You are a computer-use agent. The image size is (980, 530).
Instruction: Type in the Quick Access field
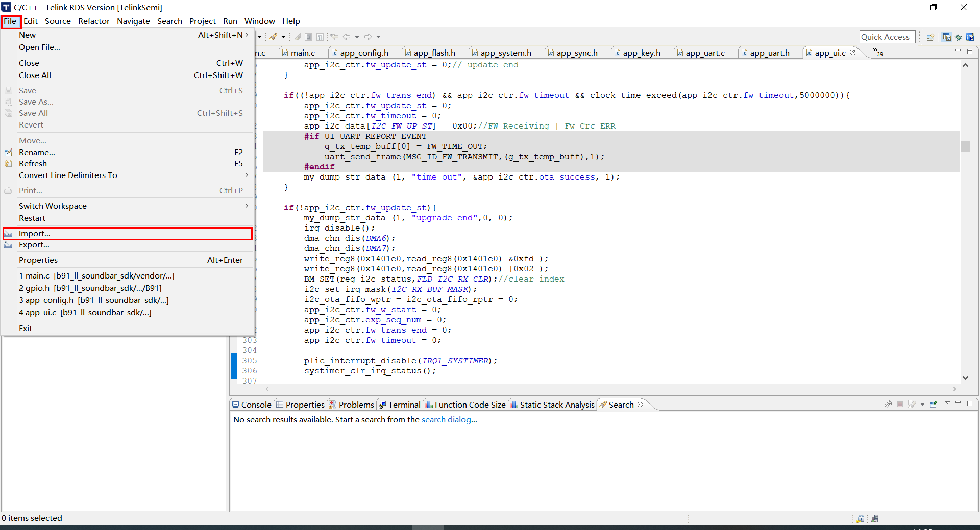pos(887,36)
